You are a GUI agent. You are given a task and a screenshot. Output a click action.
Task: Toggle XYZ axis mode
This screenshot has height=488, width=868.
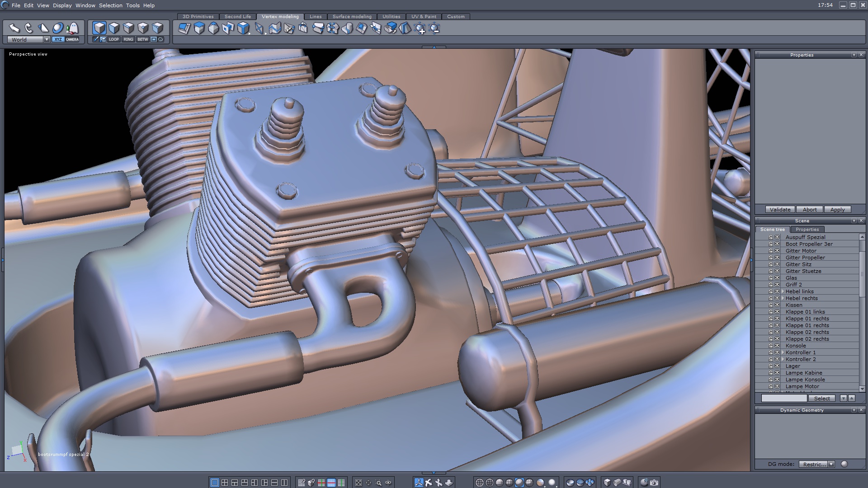pos(58,39)
